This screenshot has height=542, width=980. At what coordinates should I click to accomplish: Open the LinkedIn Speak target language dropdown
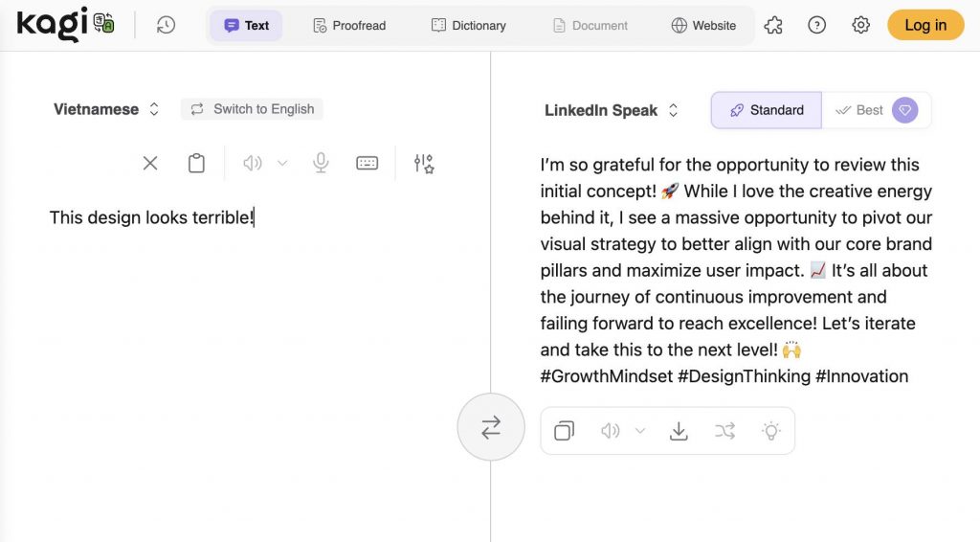coord(611,110)
